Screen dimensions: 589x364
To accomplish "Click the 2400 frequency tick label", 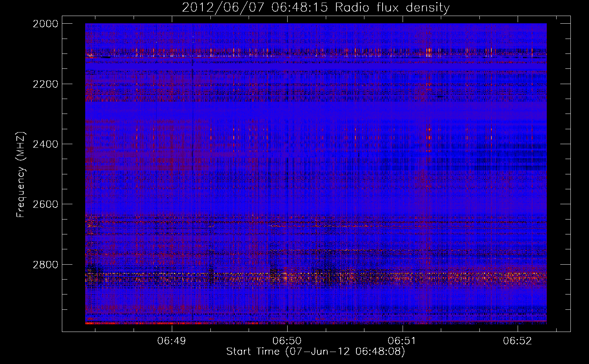I will tap(46, 144).
